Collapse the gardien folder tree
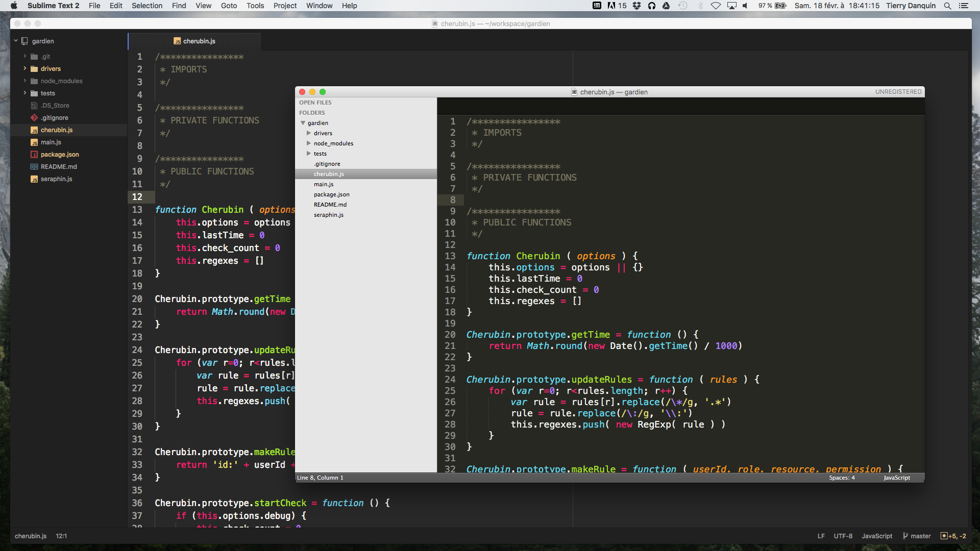The width and height of the screenshot is (980, 551). (x=302, y=123)
